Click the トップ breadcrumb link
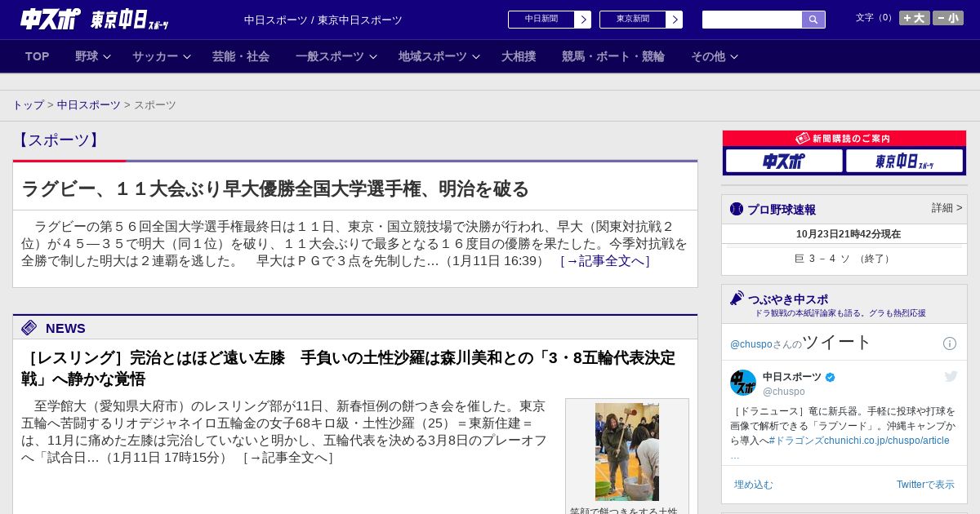Screen dimensions: 980x514 pos(28,105)
